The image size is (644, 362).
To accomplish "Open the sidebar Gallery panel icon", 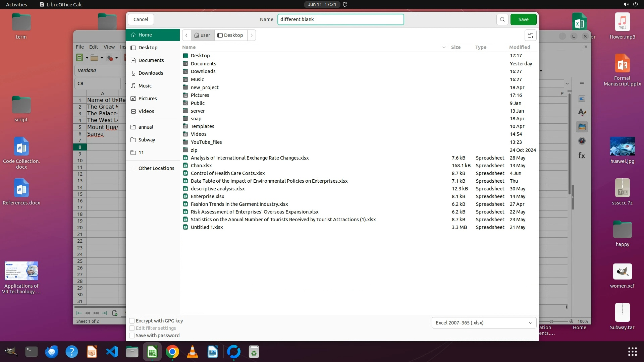I will (x=582, y=127).
